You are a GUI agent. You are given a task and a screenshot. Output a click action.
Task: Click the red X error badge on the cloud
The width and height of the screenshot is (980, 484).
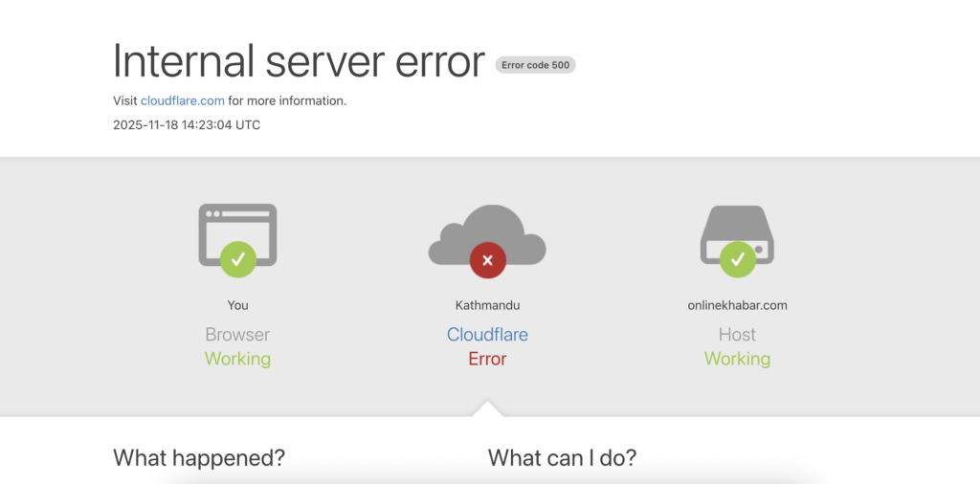tap(487, 260)
